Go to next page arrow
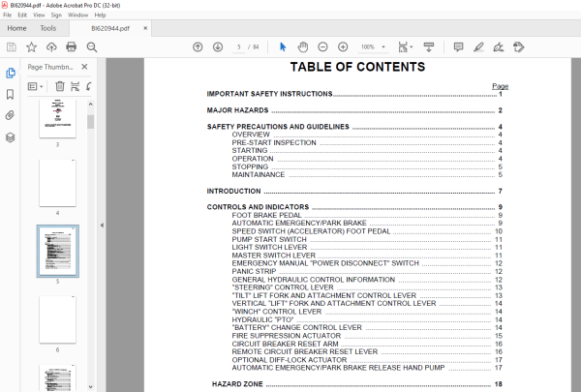Image resolution: width=581 pixels, height=392 pixels. tap(218, 47)
